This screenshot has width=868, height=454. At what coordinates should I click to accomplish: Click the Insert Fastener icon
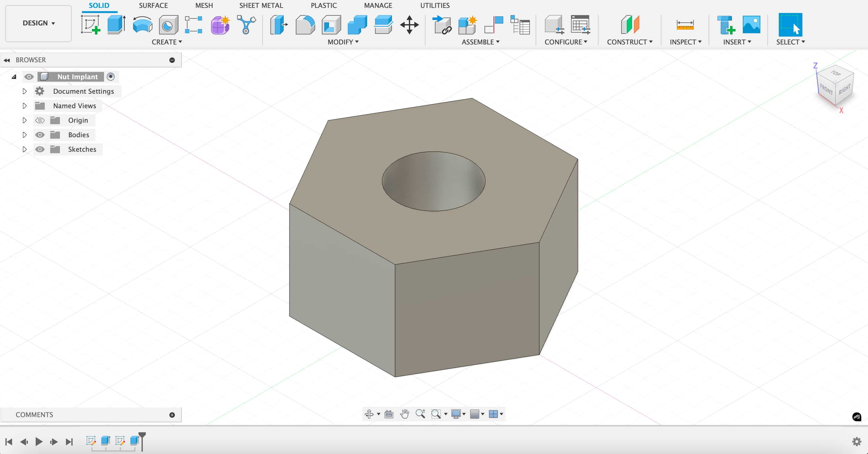pos(726,24)
